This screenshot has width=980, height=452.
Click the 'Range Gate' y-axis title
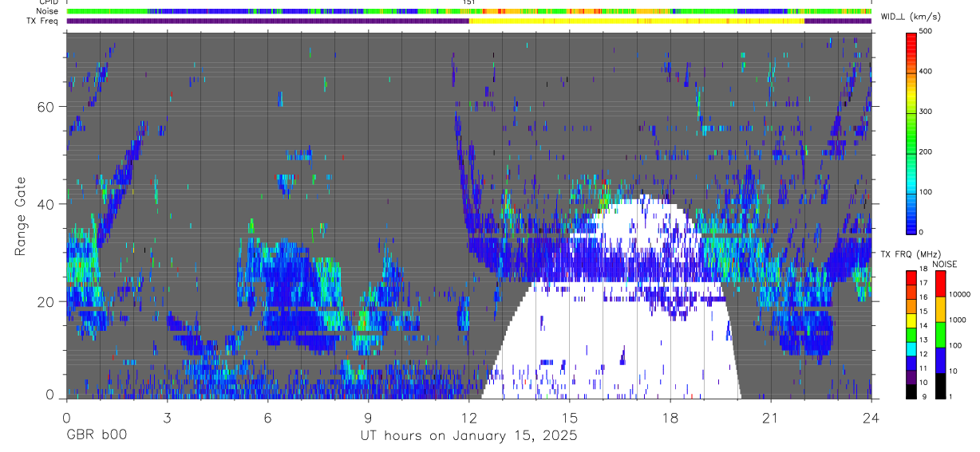pyautogui.click(x=21, y=215)
